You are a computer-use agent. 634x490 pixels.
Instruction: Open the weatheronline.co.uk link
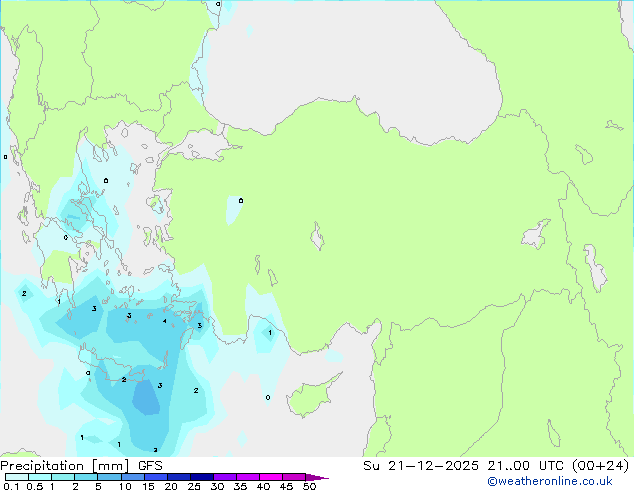click(550, 481)
